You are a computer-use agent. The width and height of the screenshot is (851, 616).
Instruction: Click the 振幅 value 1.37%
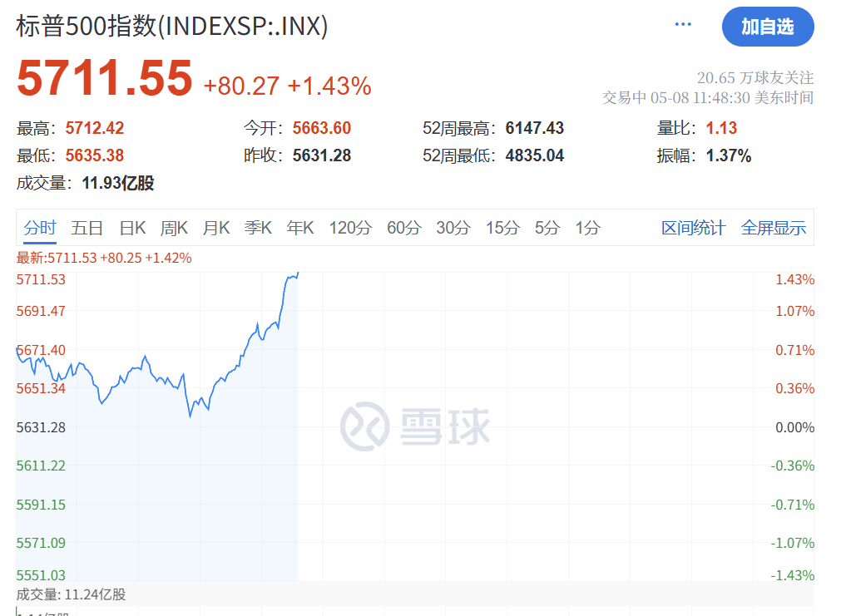[x=729, y=155]
